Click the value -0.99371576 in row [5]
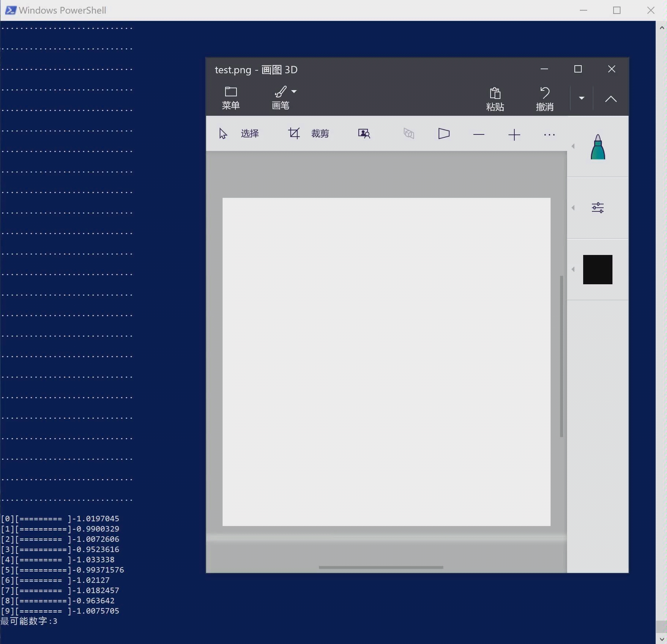 (98, 570)
